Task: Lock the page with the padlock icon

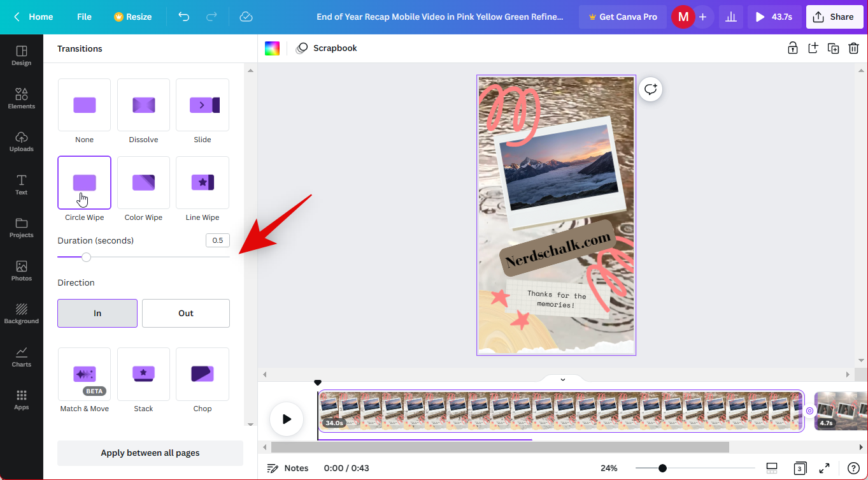Action: (x=793, y=48)
